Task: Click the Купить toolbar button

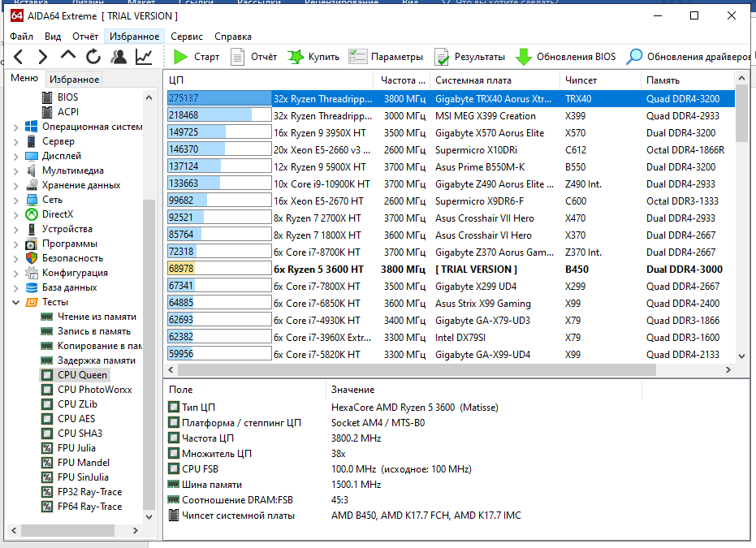Action: pyautogui.click(x=313, y=57)
